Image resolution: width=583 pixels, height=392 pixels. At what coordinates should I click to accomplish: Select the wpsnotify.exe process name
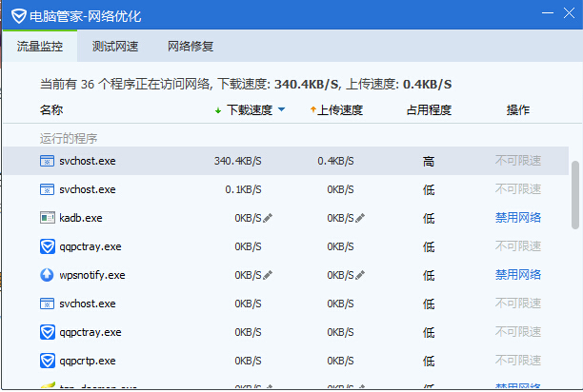tap(92, 275)
